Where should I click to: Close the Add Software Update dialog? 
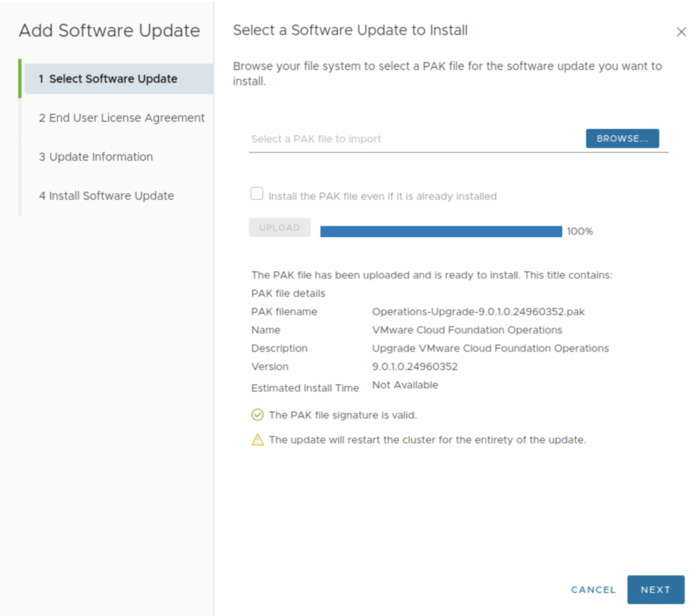click(x=681, y=32)
